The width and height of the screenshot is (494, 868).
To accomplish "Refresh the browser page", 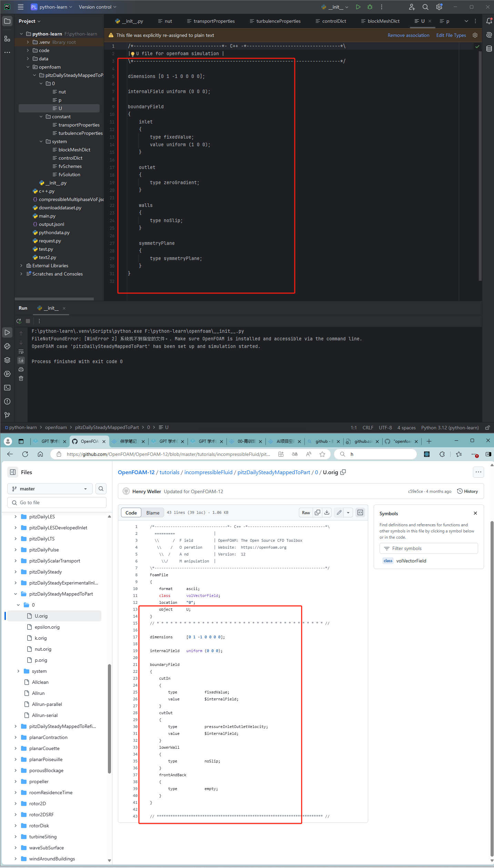I will [25, 454].
